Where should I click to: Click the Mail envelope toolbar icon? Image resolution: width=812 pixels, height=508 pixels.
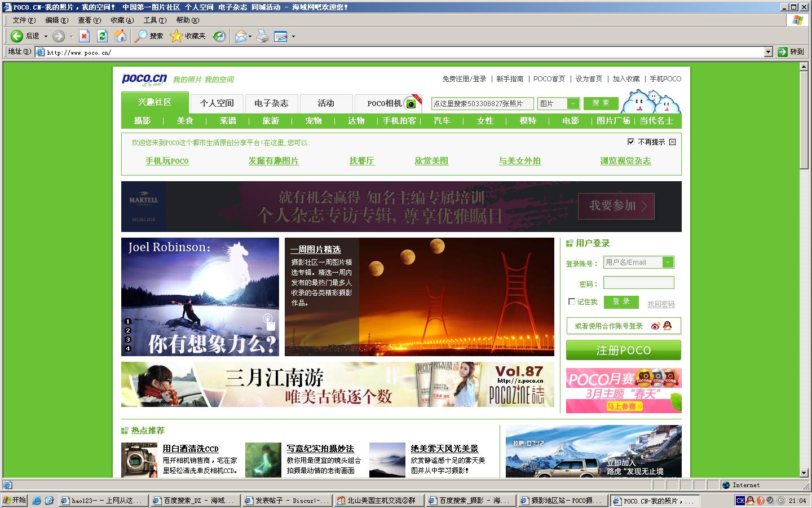[x=241, y=36]
